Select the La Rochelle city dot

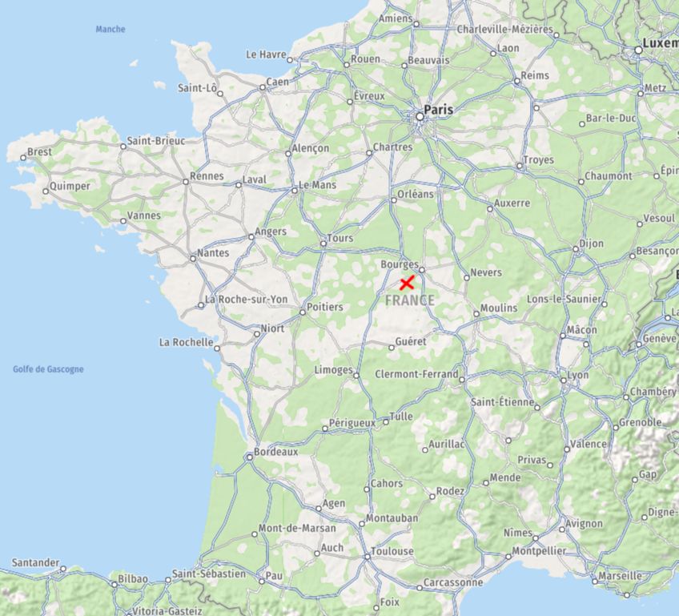tap(217, 348)
